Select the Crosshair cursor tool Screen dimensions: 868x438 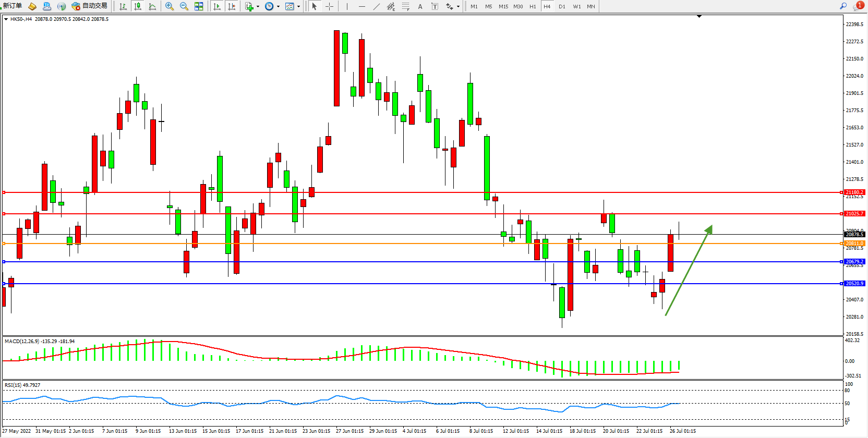pos(330,6)
